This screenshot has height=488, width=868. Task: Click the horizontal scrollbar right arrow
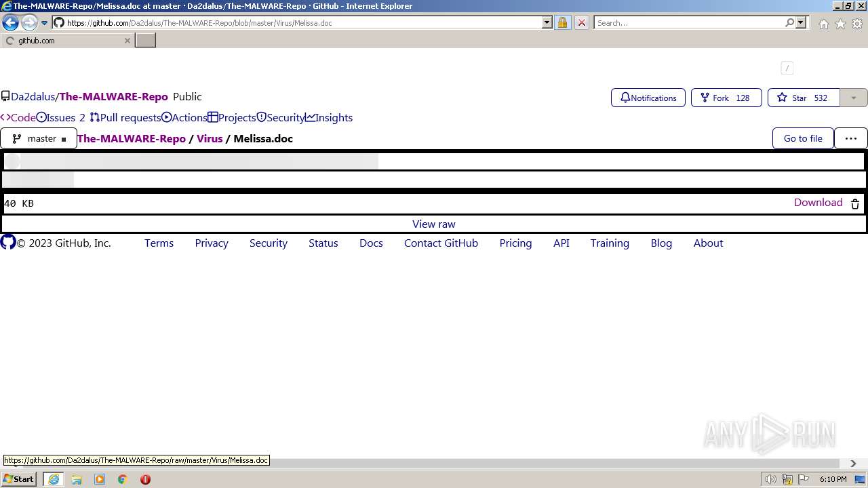click(x=853, y=464)
